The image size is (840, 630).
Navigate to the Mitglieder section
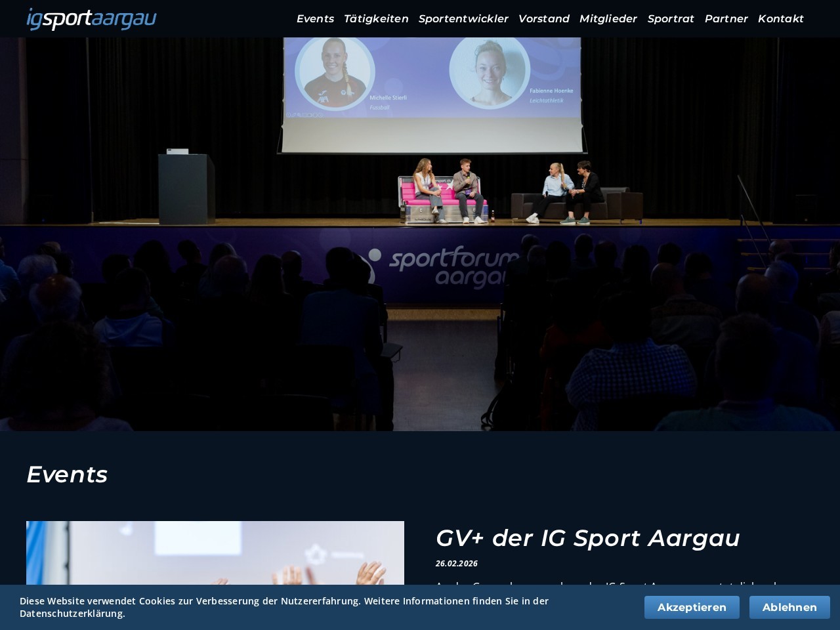click(608, 19)
